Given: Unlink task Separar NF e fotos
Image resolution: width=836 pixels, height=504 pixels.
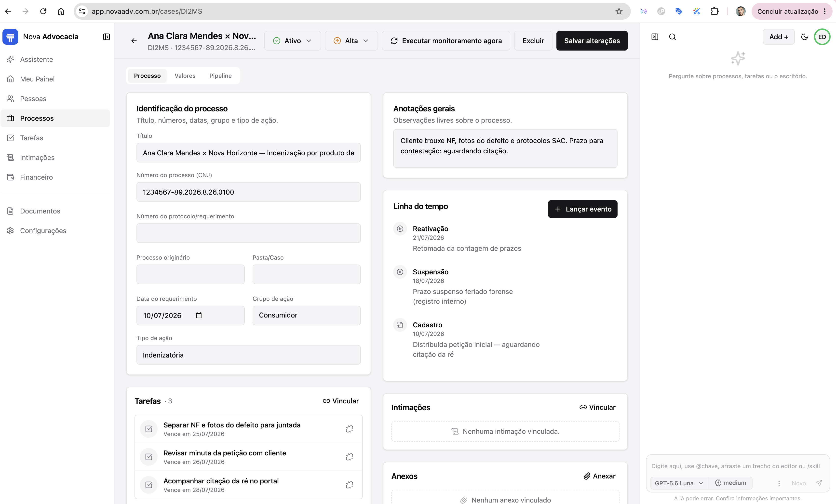Looking at the screenshot, I should coord(349,429).
